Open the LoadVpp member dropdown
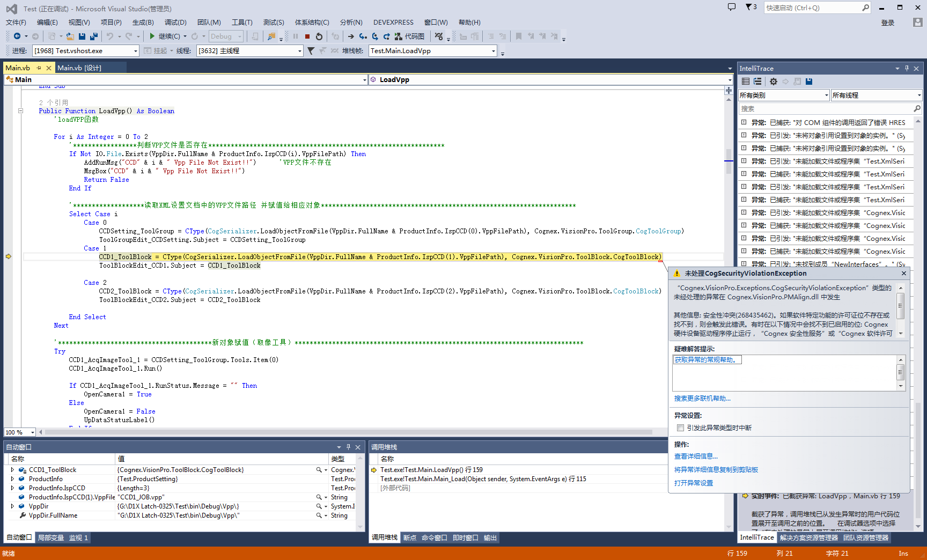 [x=551, y=79]
